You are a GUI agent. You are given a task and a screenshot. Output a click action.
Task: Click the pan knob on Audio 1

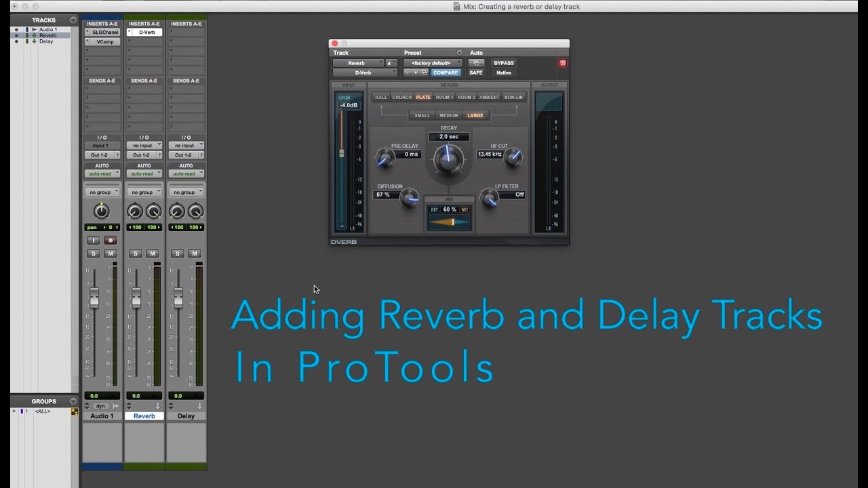pyautogui.click(x=102, y=211)
